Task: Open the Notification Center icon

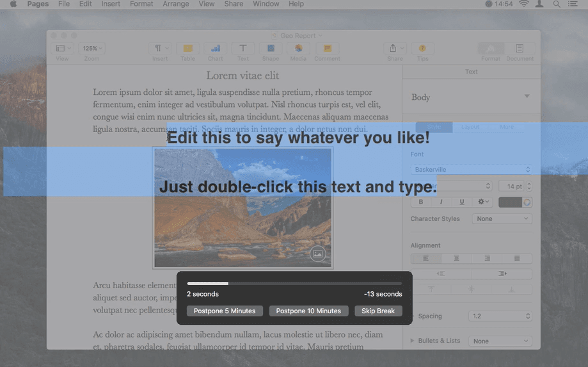Action: (573, 4)
